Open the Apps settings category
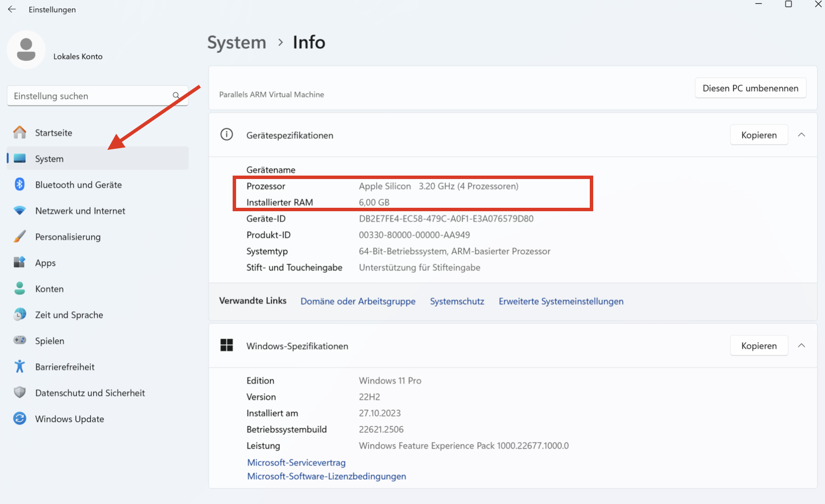The image size is (825, 504). point(97,262)
